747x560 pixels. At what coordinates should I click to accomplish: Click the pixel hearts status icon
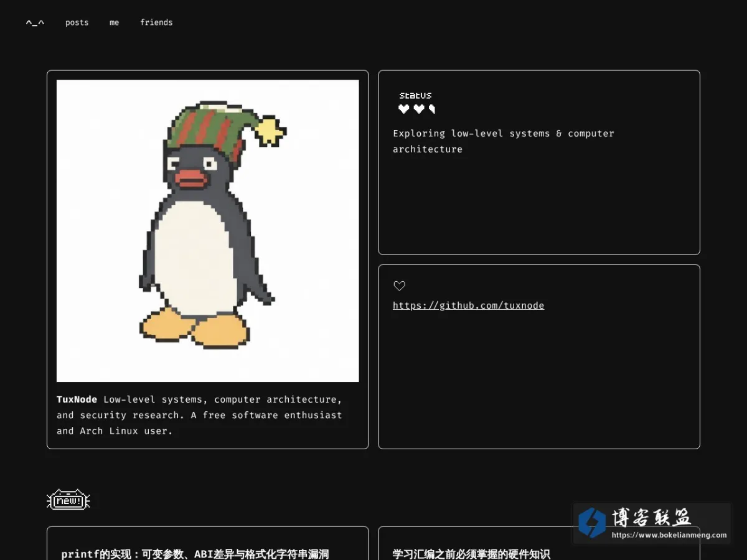(416, 110)
